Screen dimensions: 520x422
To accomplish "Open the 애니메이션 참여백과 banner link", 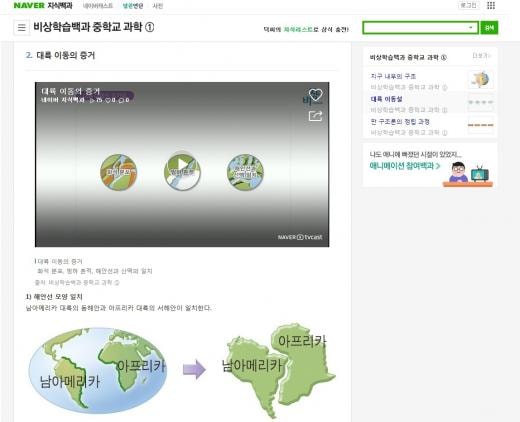I will 405,166.
